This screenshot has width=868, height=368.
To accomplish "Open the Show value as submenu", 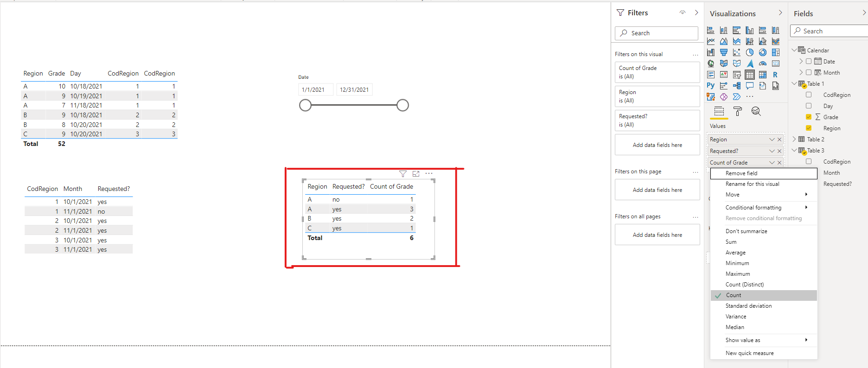I will pyautogui.click(x=764, y=340).
